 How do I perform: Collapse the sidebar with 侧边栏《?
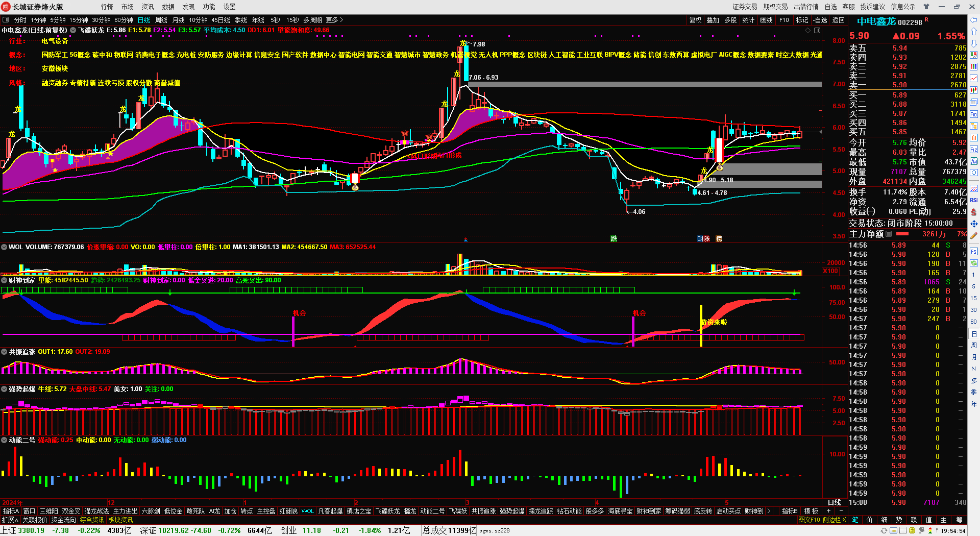click(834, 520)
